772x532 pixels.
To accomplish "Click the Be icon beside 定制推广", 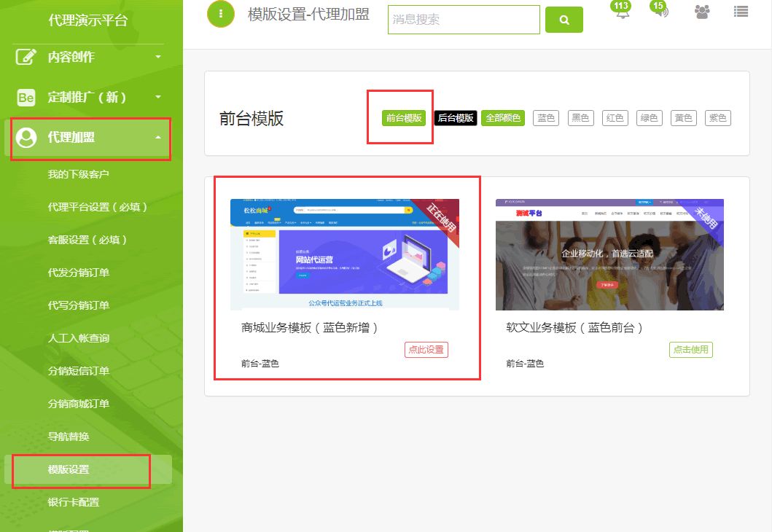I will point(26,97).
